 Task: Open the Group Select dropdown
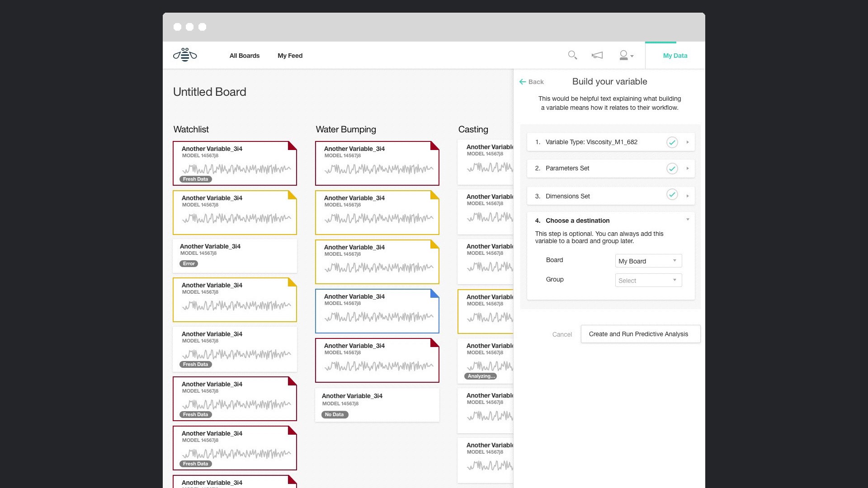point(648,280)
